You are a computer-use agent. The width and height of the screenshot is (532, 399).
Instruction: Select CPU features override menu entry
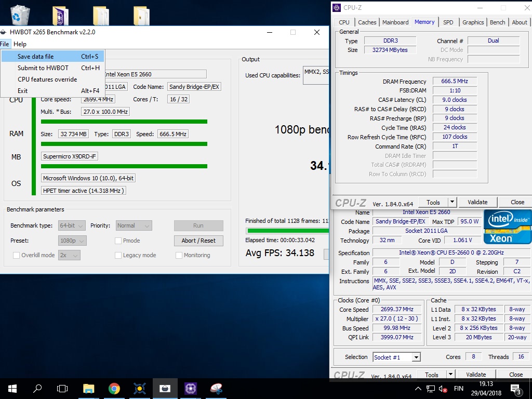point(52,79)
